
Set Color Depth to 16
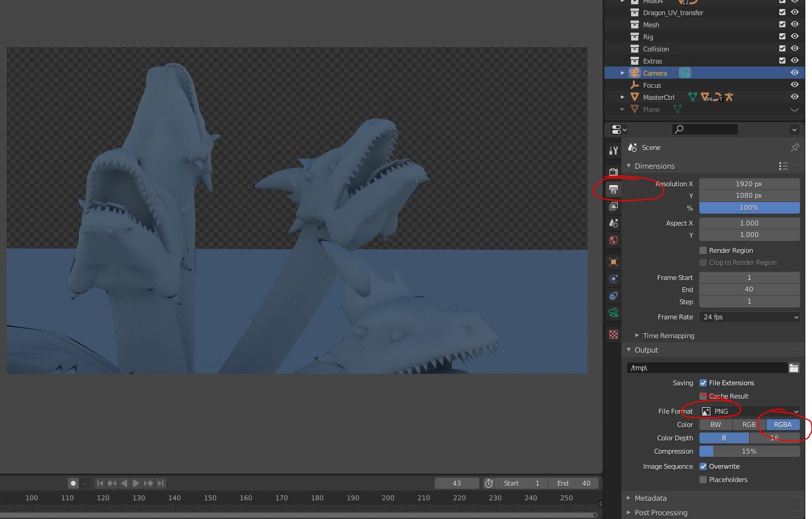pos(774,438)
